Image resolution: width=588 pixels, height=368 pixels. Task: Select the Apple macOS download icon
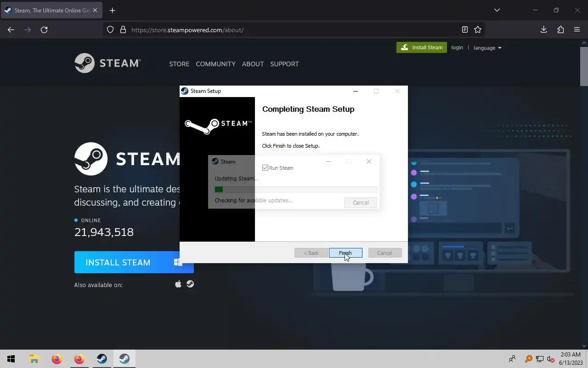point(178,284)
